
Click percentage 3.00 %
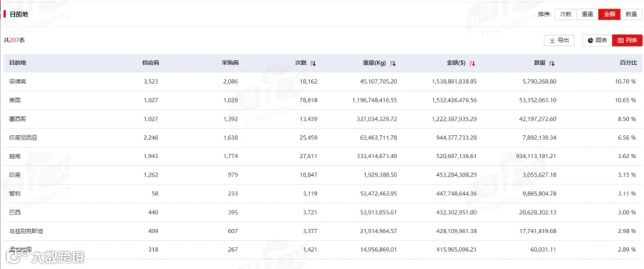(x=628, y=212)
